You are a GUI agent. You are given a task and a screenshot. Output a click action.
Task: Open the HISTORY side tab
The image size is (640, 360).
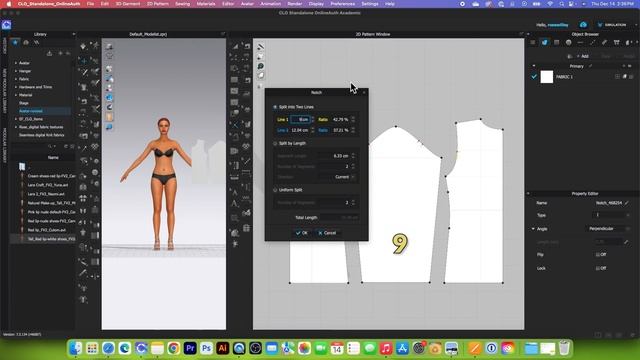[x=4, y=46]
